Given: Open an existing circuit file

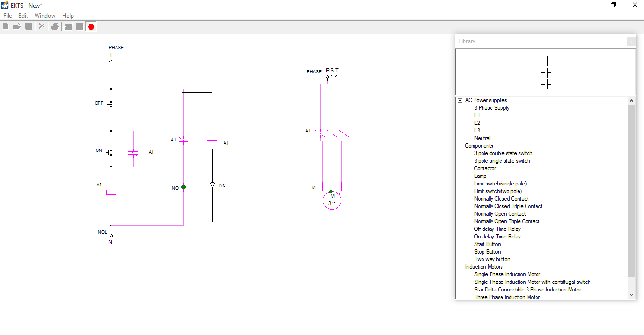Looking at the screenshot, I should pyautogui.click(x=17, y=26).
